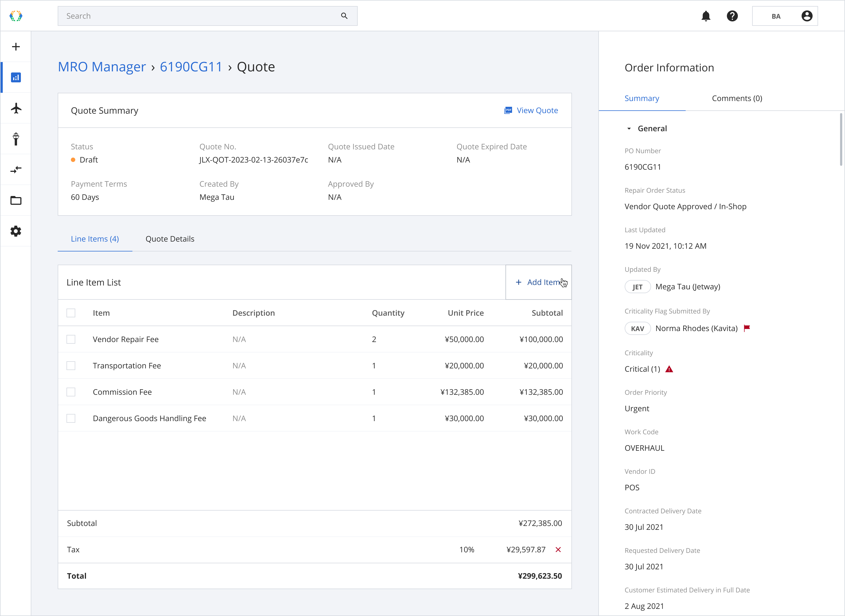This screenshot has width=845, height=616.
Task: Click the OVERHAUL work code value
Action: click(x=644, y=448)
